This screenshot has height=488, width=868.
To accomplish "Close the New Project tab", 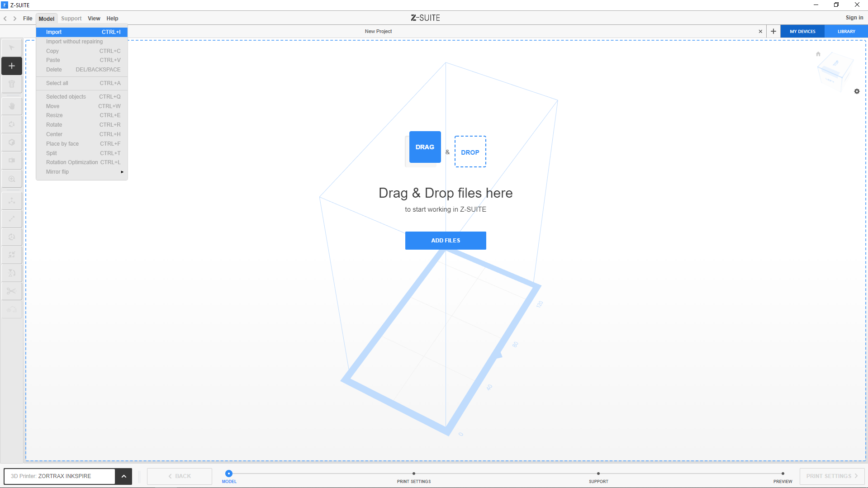I will tap(760, 31).
